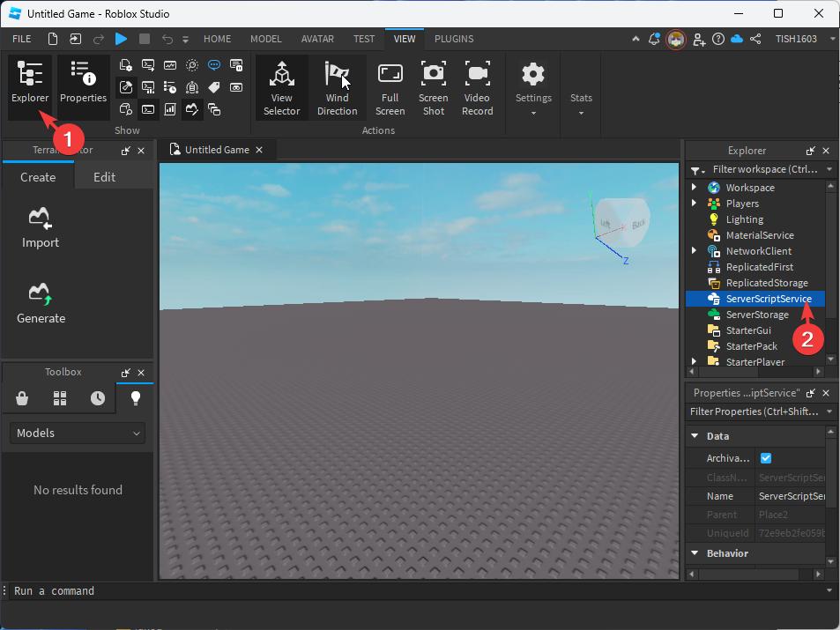Switch to the MODEL ribbon tab
This screenshot has height=630, width=840.
265,39
